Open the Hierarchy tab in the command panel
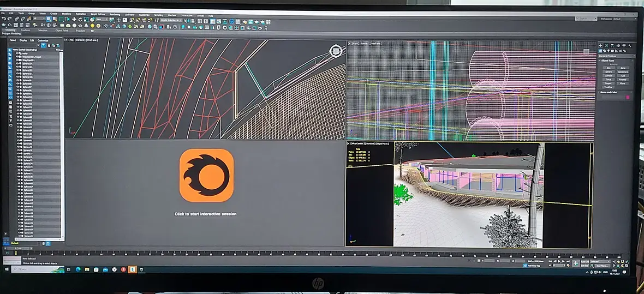Screen dimensions: 644x294 [x=612, y=46]
